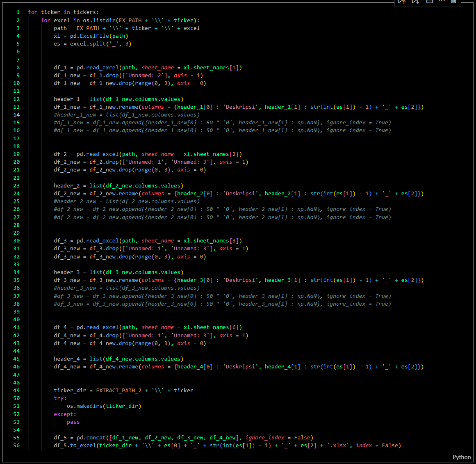This screenshot has height=464, width=476.
Task: Click the '.xlsx' string on line 56
Action: click(x=338, y=446)
